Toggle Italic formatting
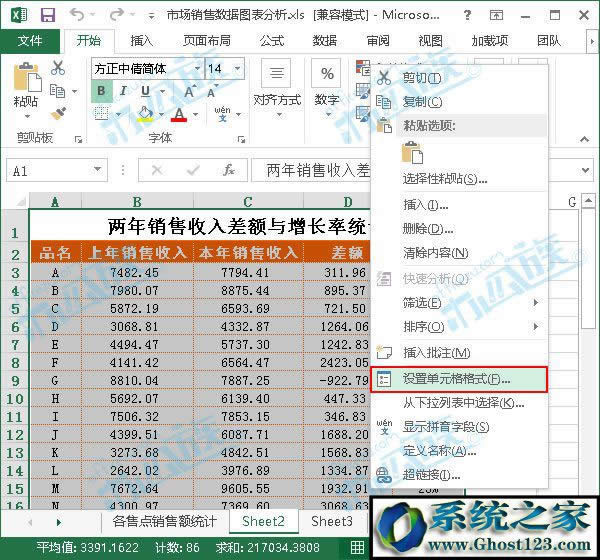 (x=123, y=92)
